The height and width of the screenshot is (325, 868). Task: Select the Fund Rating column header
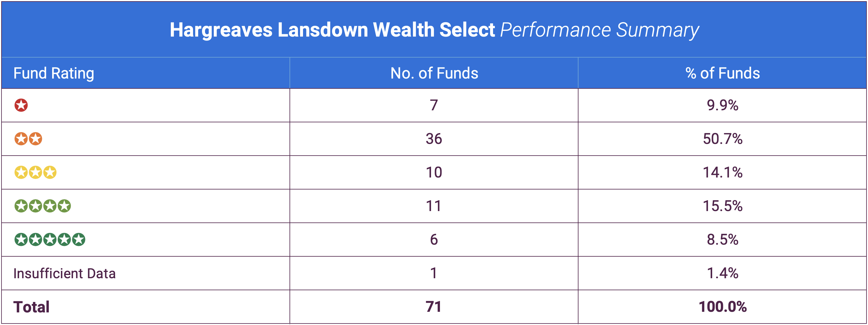54,73
